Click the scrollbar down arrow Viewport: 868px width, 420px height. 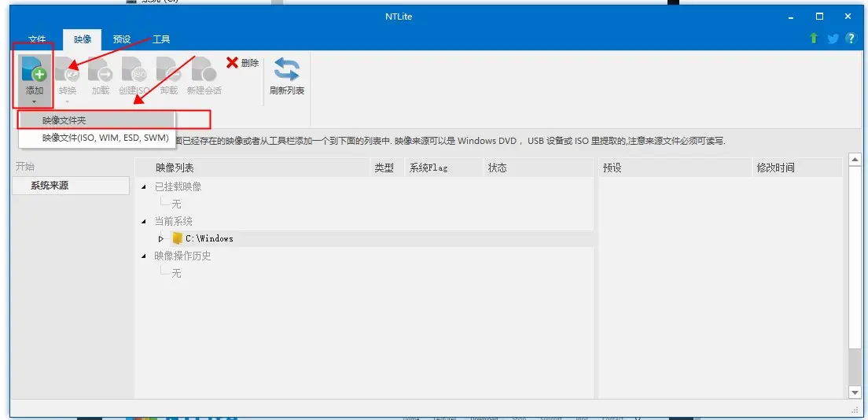(854, 392)
